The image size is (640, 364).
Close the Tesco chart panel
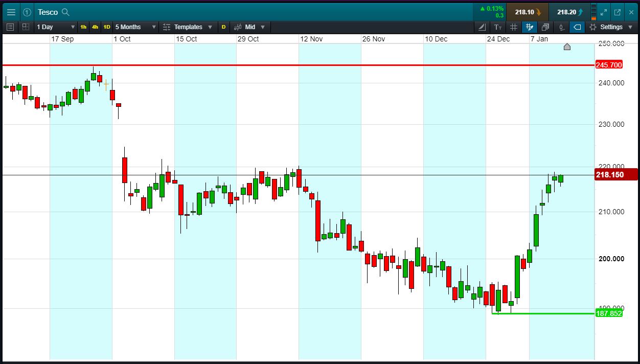coord(631,12)
